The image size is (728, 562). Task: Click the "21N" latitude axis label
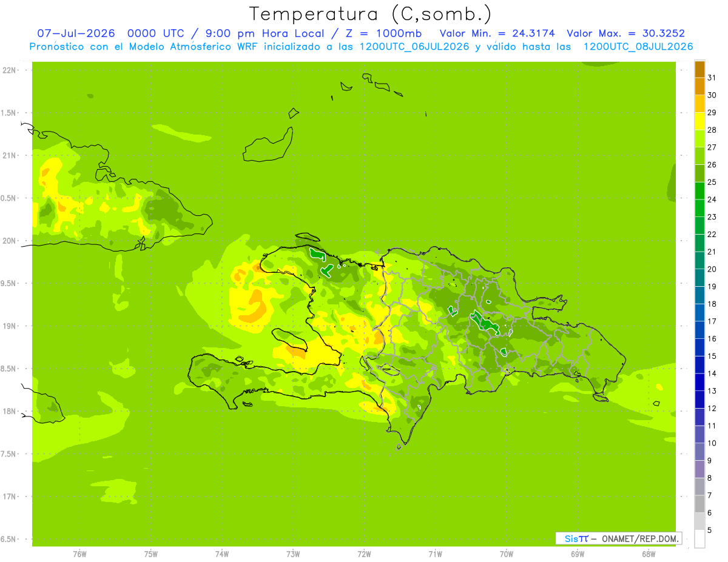(x=10, y=156)
